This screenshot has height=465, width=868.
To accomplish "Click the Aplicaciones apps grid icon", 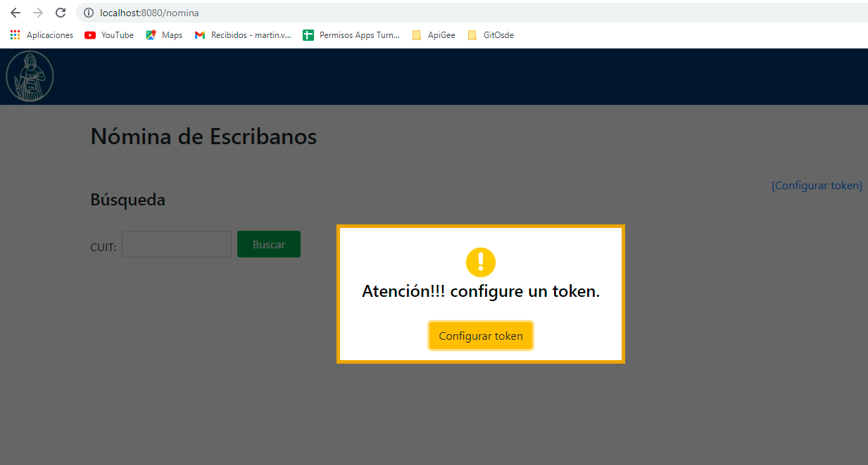I will point(14,34).
